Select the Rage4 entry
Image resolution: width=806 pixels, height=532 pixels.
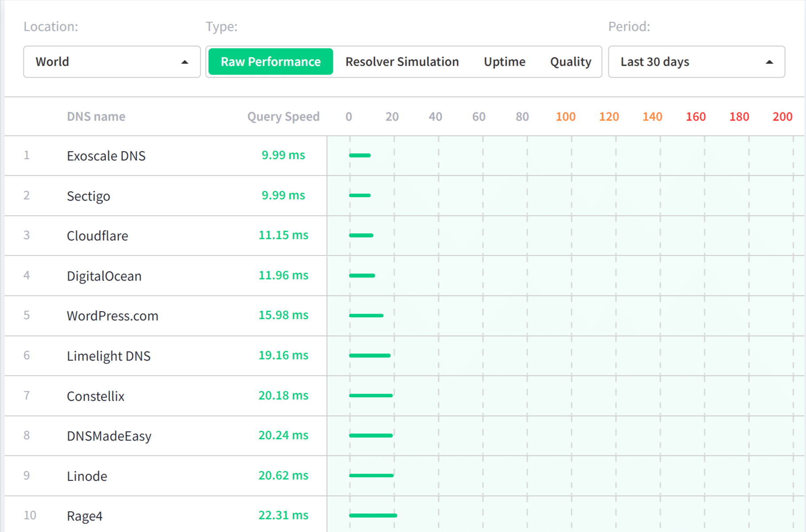84,515
